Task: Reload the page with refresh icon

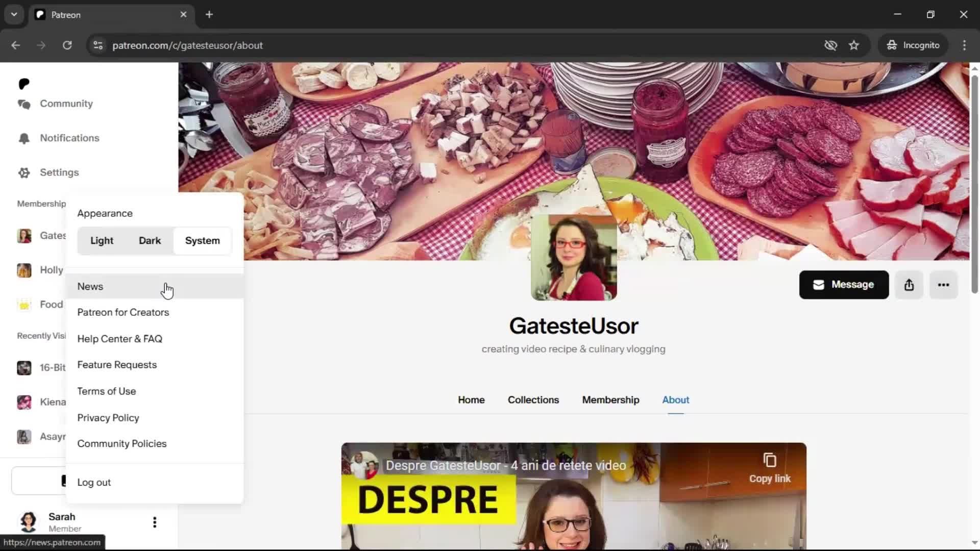Action: (67, 45)
